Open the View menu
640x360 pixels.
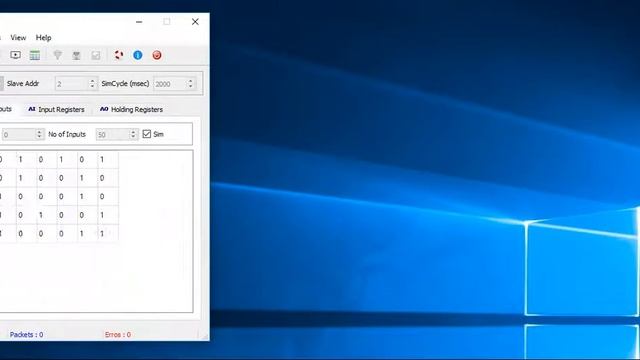(x=18, y=38)
